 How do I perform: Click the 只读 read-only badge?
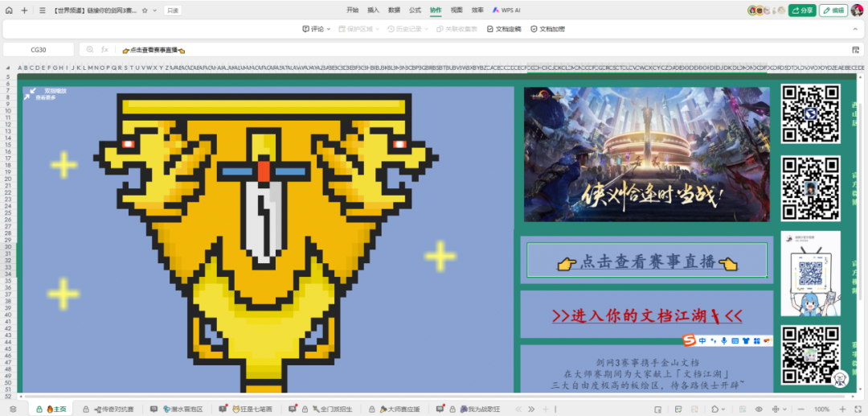tap(173, 10)
